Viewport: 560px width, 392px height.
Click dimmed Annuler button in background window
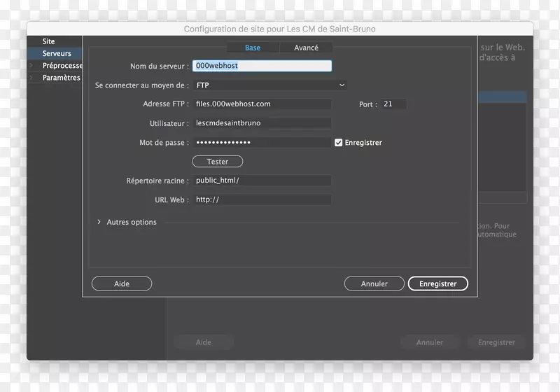pos(430,342)
